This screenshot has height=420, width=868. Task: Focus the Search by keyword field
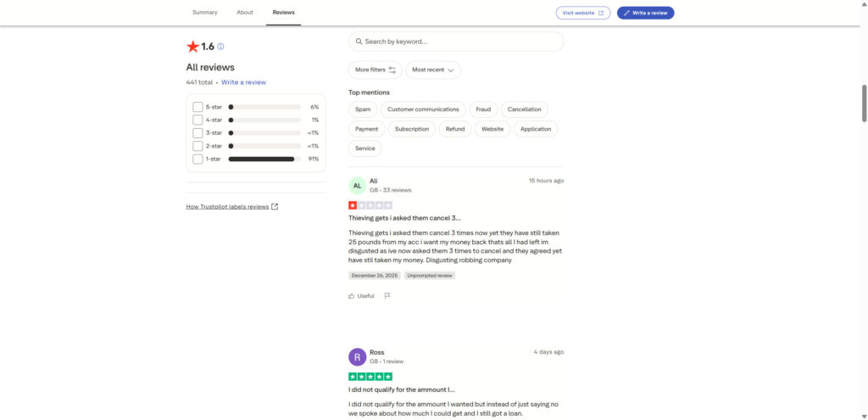(458, 42)
